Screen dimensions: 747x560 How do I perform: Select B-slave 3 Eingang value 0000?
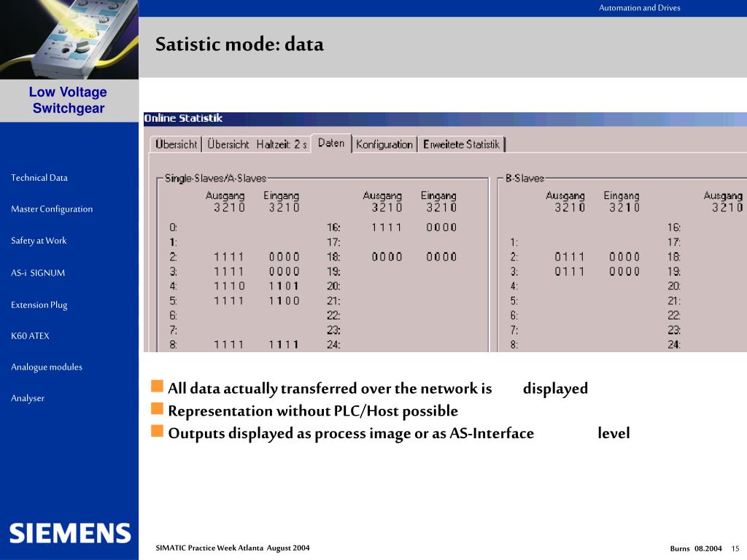point(624,272)
